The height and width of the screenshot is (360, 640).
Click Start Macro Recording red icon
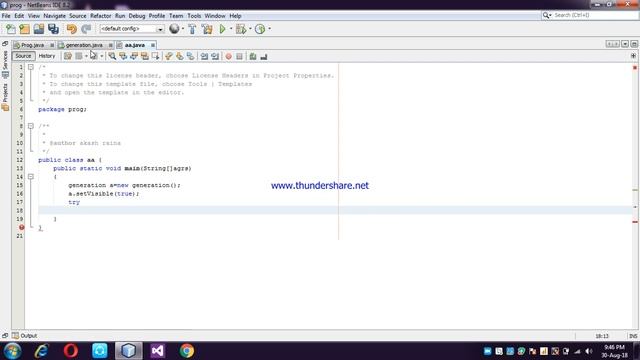click(x=229, y=56)
